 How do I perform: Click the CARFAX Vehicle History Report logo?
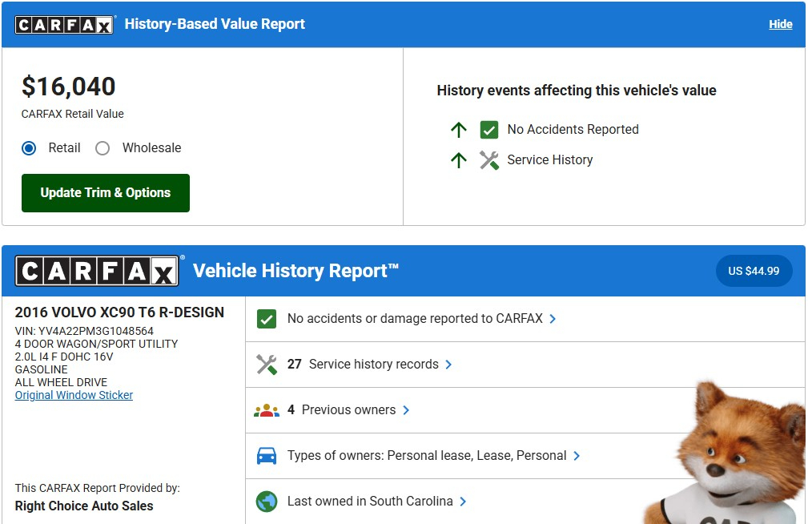pos(99,271)
